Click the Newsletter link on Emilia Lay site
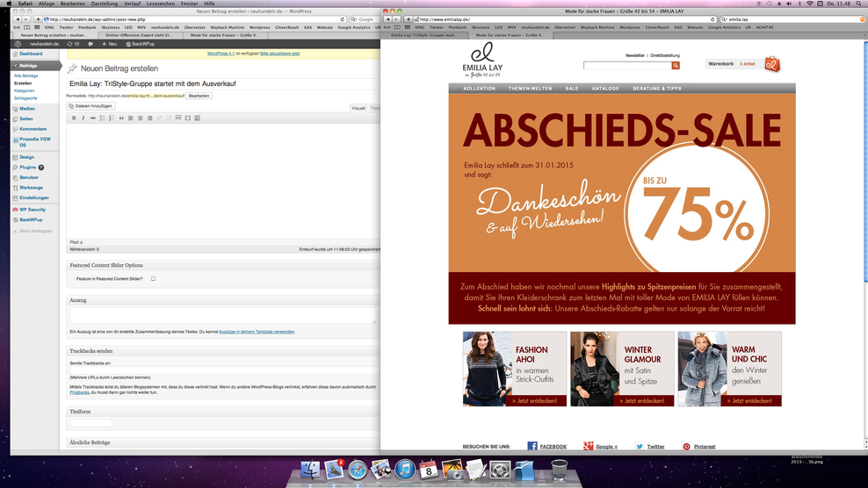868x488 pixels. tap(635, 55)
